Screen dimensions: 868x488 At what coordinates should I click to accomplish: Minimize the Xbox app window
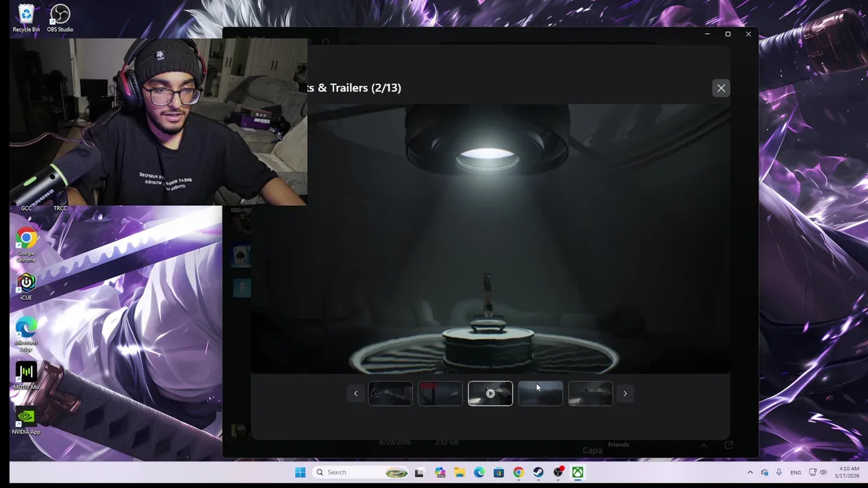707,34
